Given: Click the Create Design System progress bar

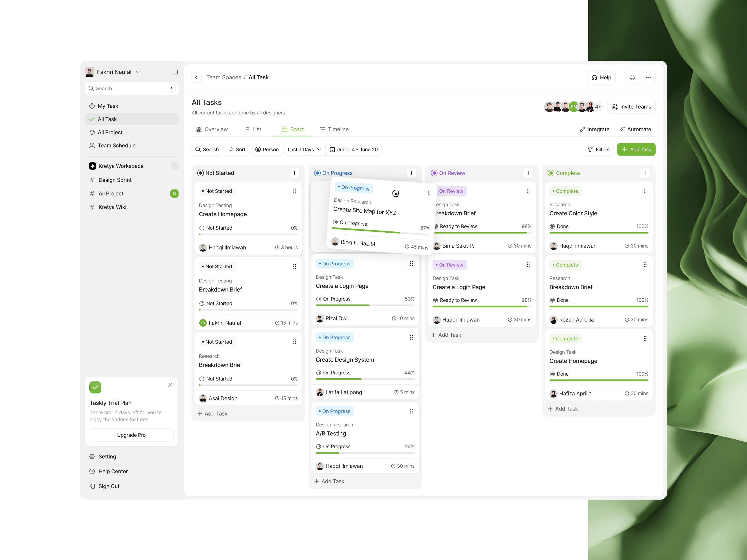Looking at the screenshot, I should point(365,379).
